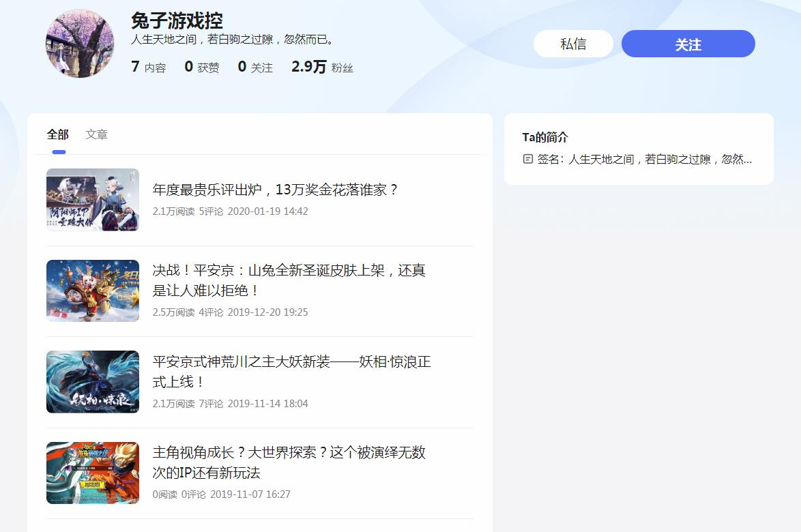The width and height of the screenshot is (801, 532).
Task: Click thumbnail of 妖相·惊浪 article
Action: [x=93, y=382]
